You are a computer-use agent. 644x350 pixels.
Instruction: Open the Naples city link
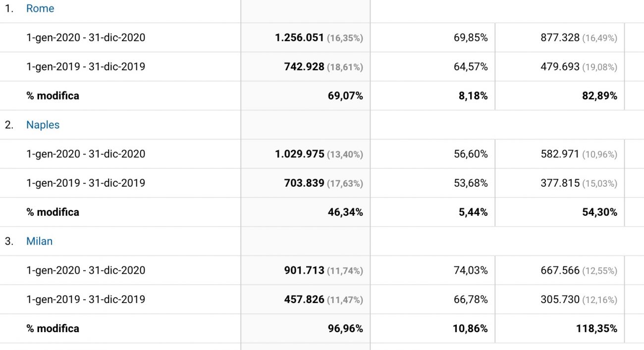(x=43, y=125)
